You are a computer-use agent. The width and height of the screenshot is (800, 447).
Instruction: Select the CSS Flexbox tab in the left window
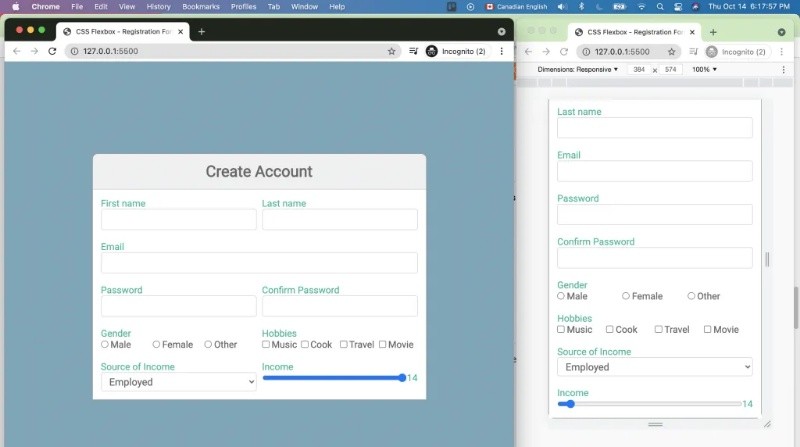122,32
